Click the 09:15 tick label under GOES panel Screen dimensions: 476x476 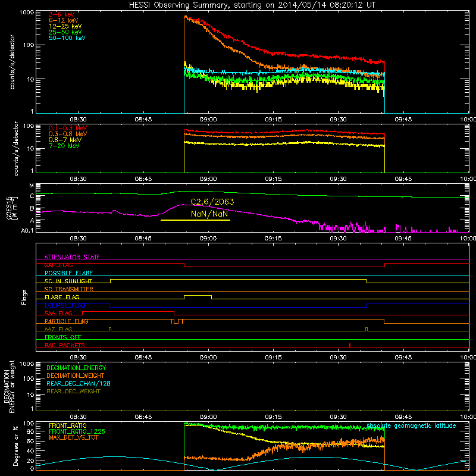coord(273,239)
